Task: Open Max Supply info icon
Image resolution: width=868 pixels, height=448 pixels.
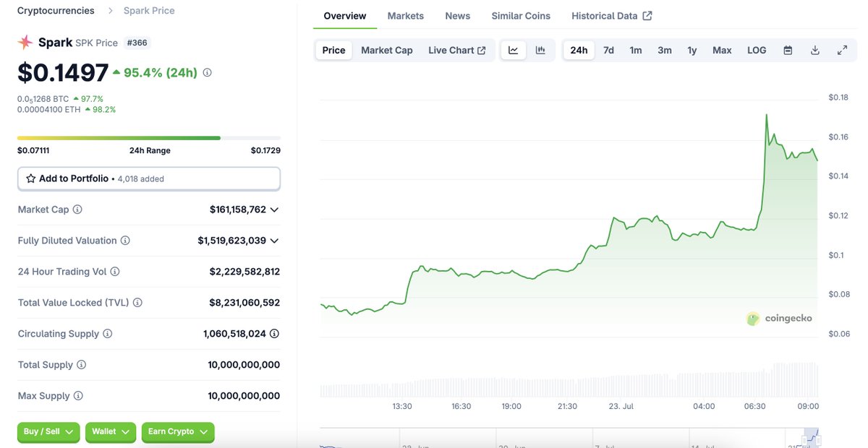Action: pyautogui.click(x=78, y=396)
